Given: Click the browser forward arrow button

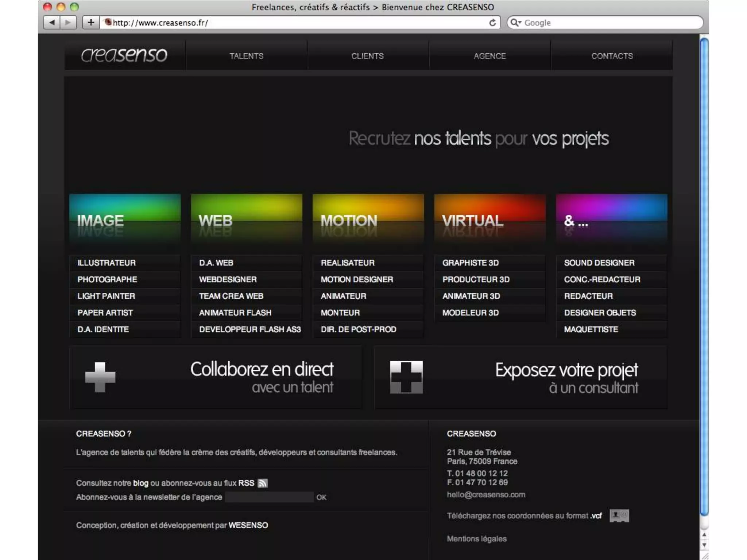Looking at the screenshot, I should coord(68,23).
